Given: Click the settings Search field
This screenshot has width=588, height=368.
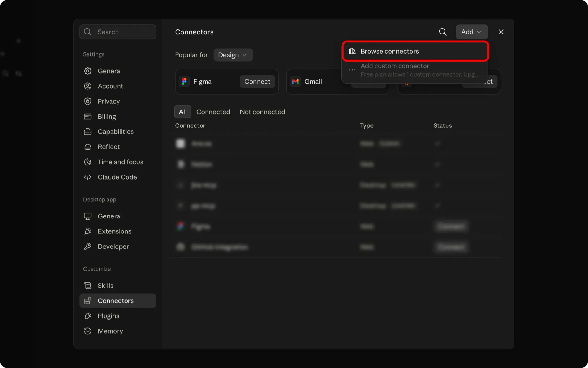Looking at the screenshot, I should (x=118, y=32).
